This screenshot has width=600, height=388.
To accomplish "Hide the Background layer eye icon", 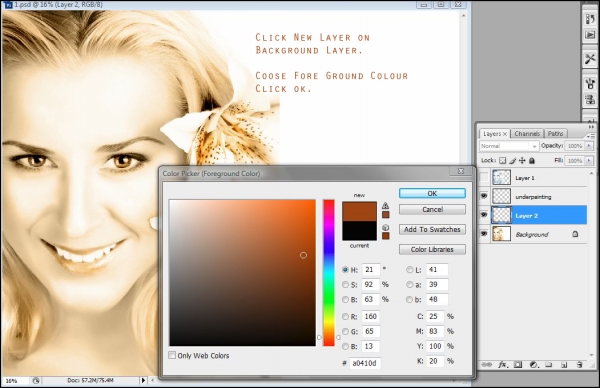I will point(484,234).
